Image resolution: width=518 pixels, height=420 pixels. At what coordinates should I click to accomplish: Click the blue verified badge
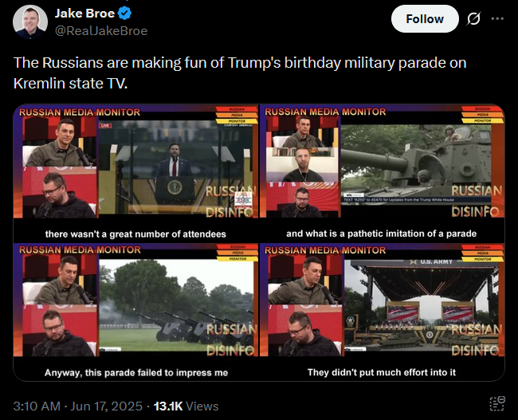point(125,14)
